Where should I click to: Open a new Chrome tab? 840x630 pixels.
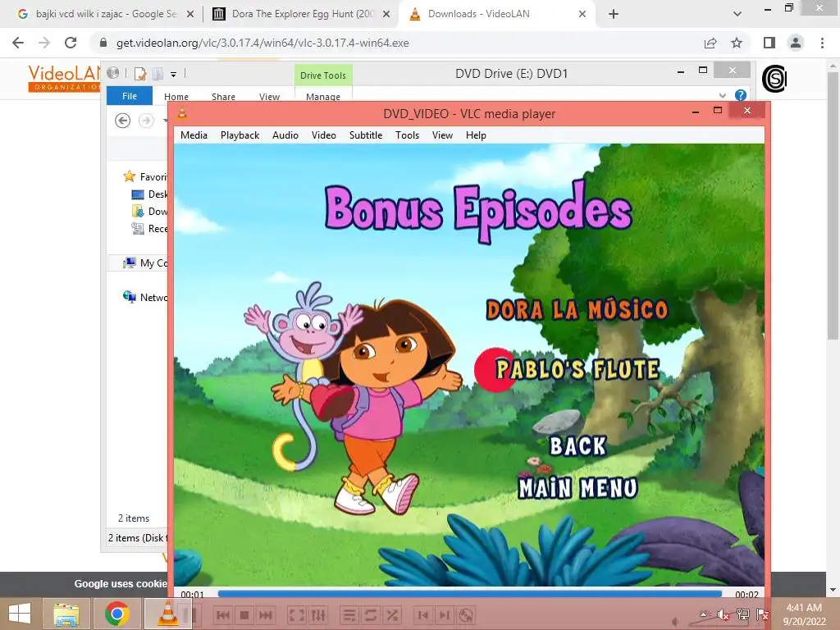tap(614, 14)
